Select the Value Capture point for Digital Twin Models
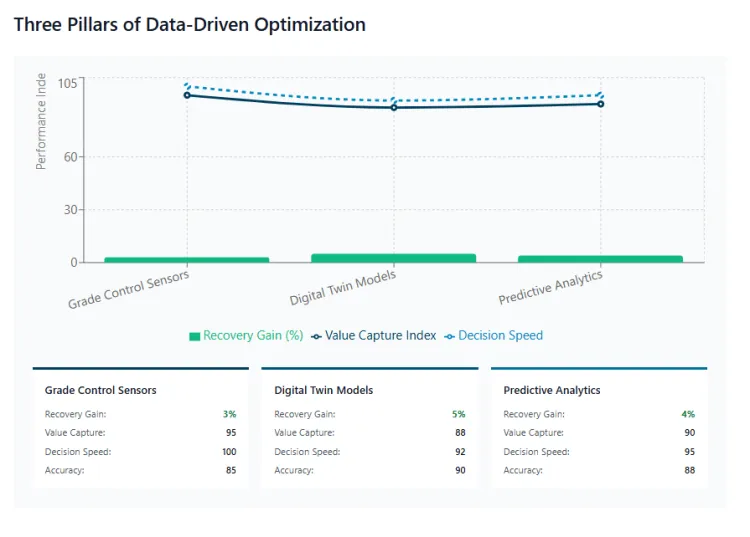Screen dimensions: 750x537 click(x=393, y=107)
